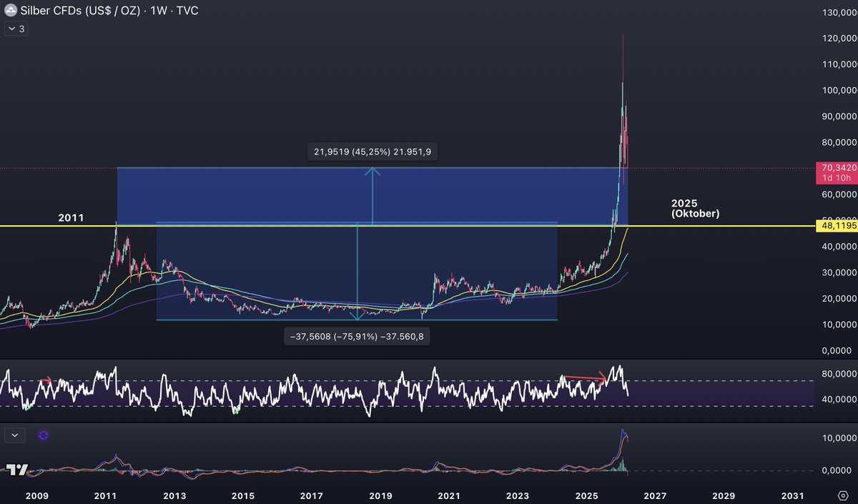Expand the MACD pane legend chevron
Viewport: 858px width, 504px height.
point(15,435)
